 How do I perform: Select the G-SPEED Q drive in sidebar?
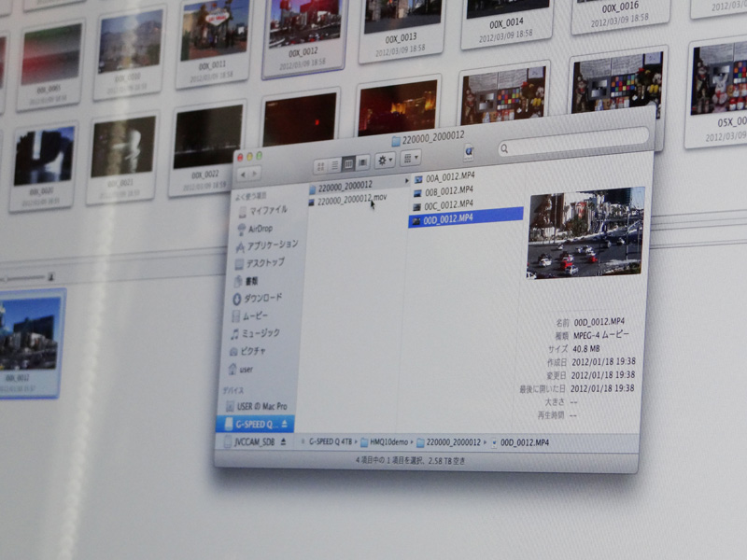(x=255, y=424)
